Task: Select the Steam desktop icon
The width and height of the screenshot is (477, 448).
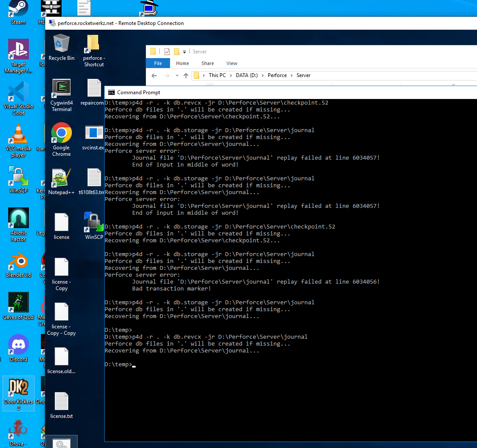Action: tap(18, 9)
